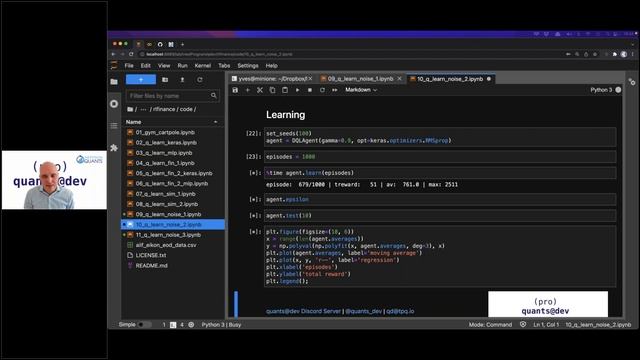The width and height of the screenshot is (640, 360).
Task: Open the Markdown cell type dropdown
Action: pos(361,90)
